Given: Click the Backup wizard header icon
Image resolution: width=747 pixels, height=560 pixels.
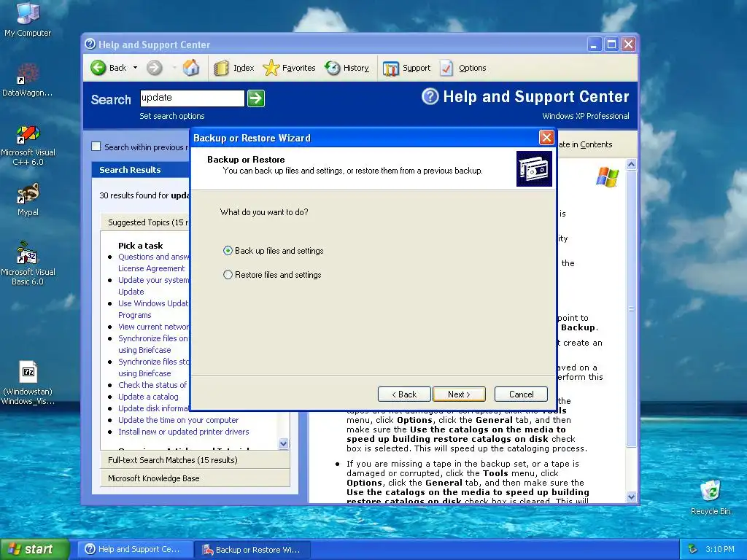Looking at the screenshot, I should tap(534, 169).
